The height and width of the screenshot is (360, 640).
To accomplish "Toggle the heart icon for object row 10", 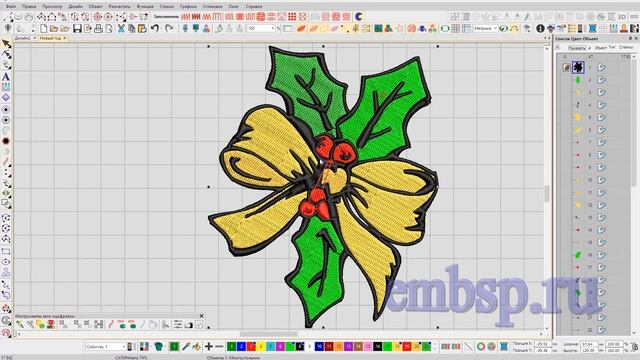I will coord(602,180).
